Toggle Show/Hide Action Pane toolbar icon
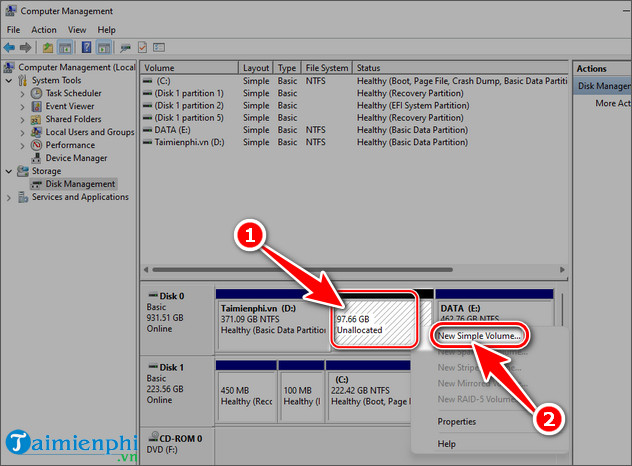 click(104, 48)
